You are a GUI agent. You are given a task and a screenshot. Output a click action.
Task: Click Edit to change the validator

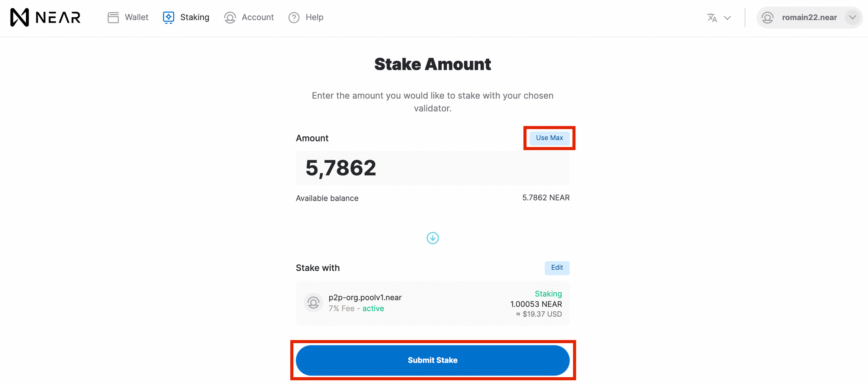557,268
